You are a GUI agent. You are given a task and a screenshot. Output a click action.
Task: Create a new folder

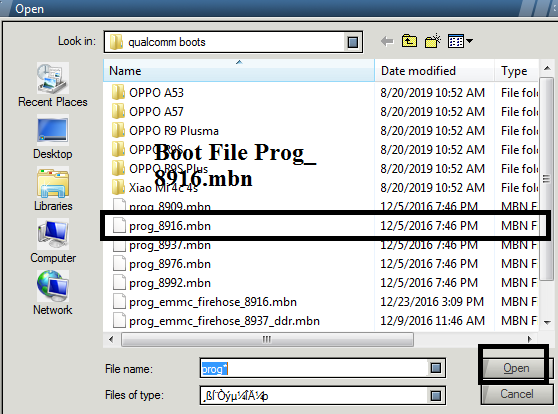tap(433, 41)
